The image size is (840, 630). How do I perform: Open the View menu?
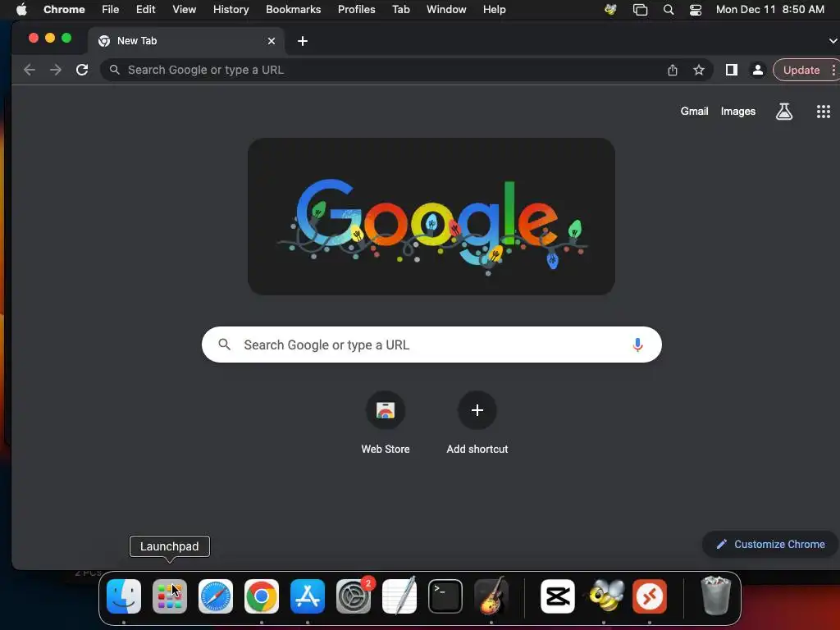point(184,9)
